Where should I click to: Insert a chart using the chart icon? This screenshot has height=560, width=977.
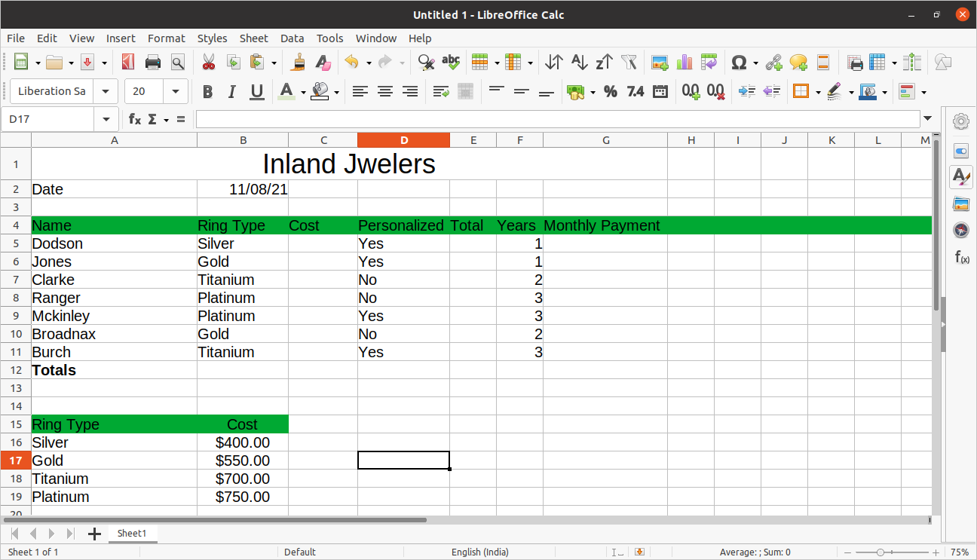(x=685, y=63)
